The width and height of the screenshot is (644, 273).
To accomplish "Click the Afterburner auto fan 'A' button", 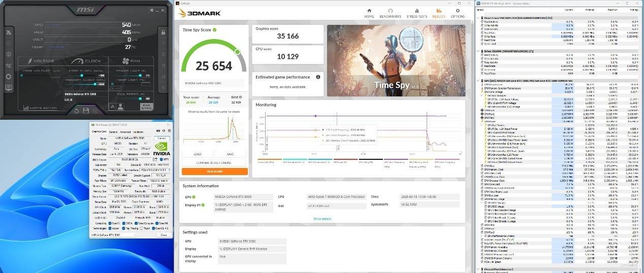I will click(x=113, y=107).
